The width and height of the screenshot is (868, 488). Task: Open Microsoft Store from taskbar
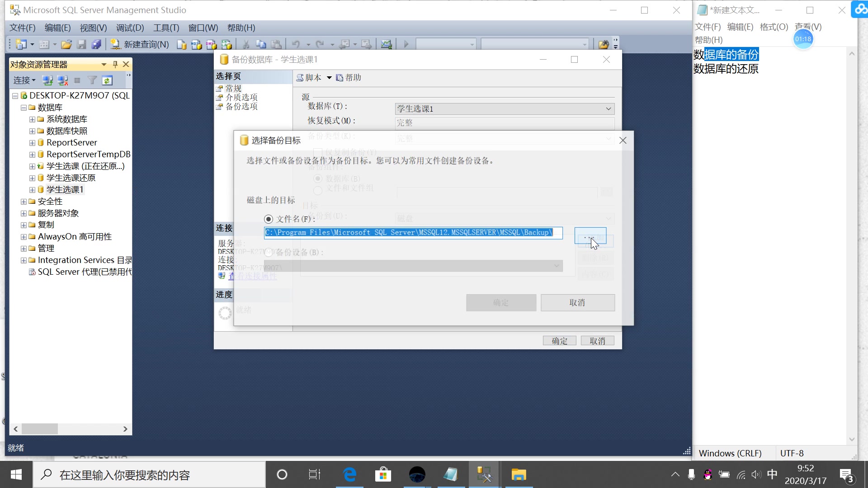383,474
